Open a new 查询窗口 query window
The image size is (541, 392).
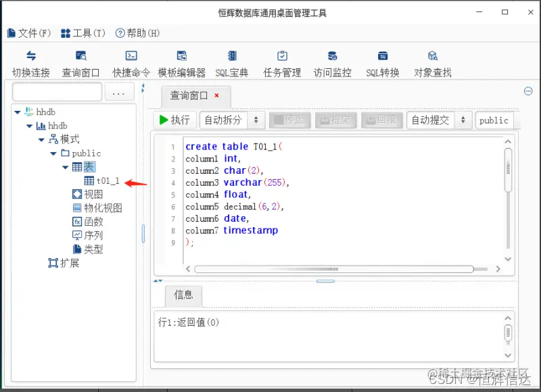coord(80,63)
